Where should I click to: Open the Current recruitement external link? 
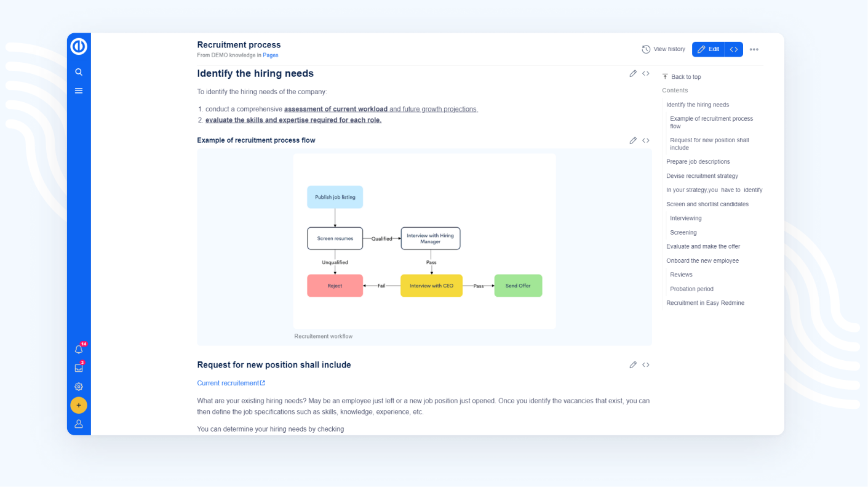[228, 382]
